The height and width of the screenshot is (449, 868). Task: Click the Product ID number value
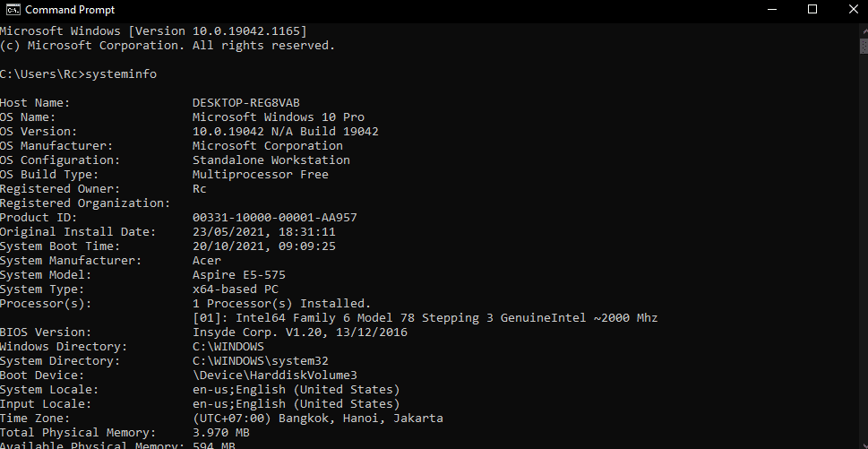(x=275, y=217)
